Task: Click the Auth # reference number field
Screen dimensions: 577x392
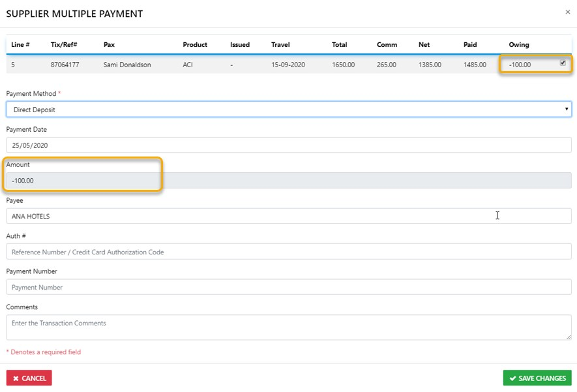Action: (288, 252)
